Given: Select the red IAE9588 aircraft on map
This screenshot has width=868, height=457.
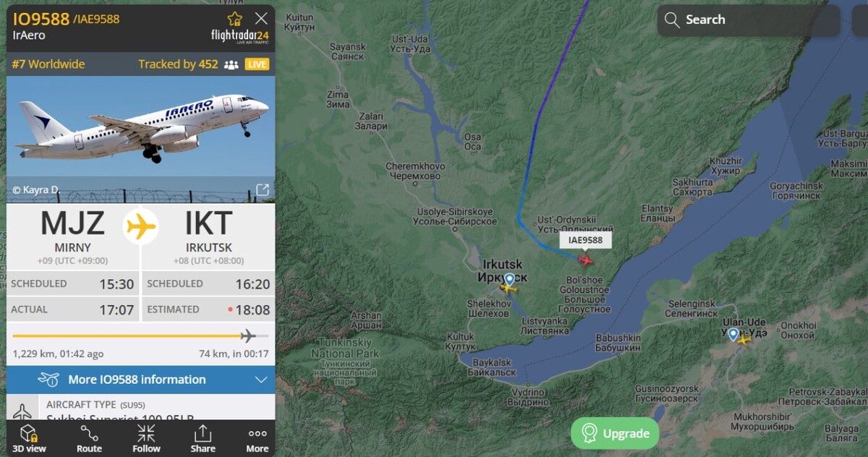Looking at the screenshot, I should coord(585,260).
